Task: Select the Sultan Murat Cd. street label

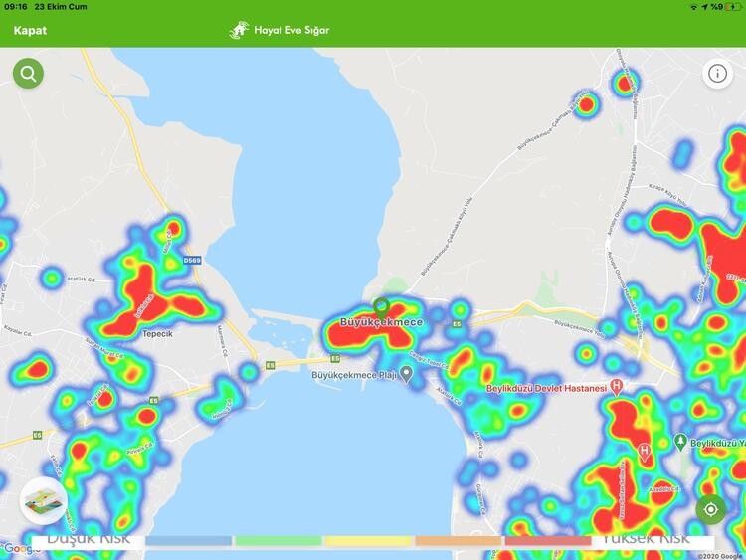Action: 104,348
